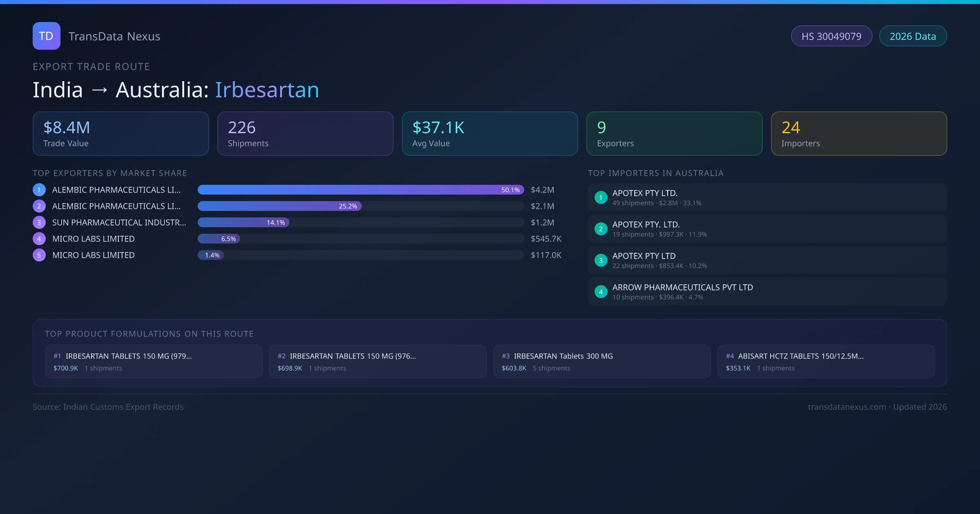The height and width of the screenshot is (514, 980).
Task: Click the transdatanexus.com footer link
Action: point(847,407)
